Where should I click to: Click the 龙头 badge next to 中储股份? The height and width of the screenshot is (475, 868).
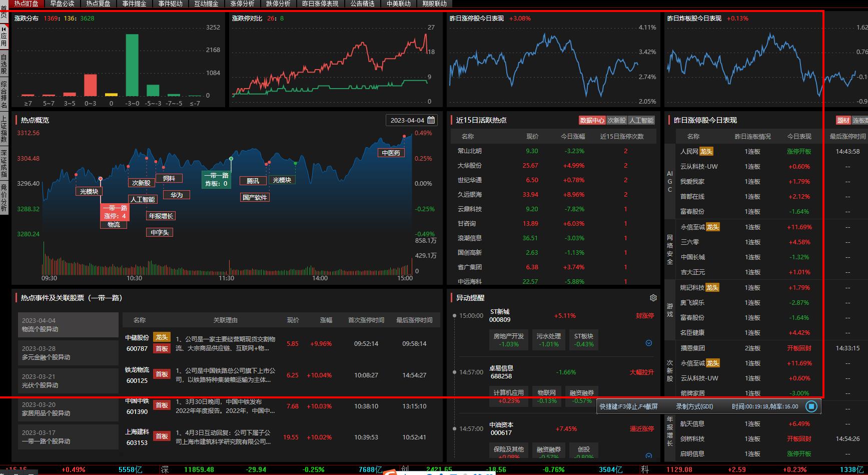click(162, 337)
